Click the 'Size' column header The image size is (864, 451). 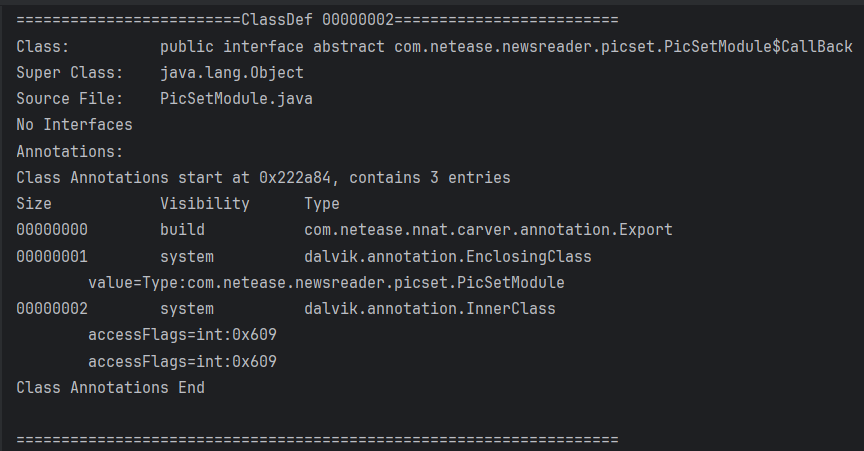pos(34,203)
